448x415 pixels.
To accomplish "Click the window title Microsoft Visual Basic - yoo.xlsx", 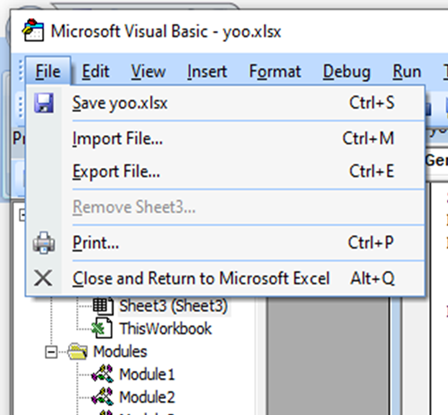I will point(166,32).
